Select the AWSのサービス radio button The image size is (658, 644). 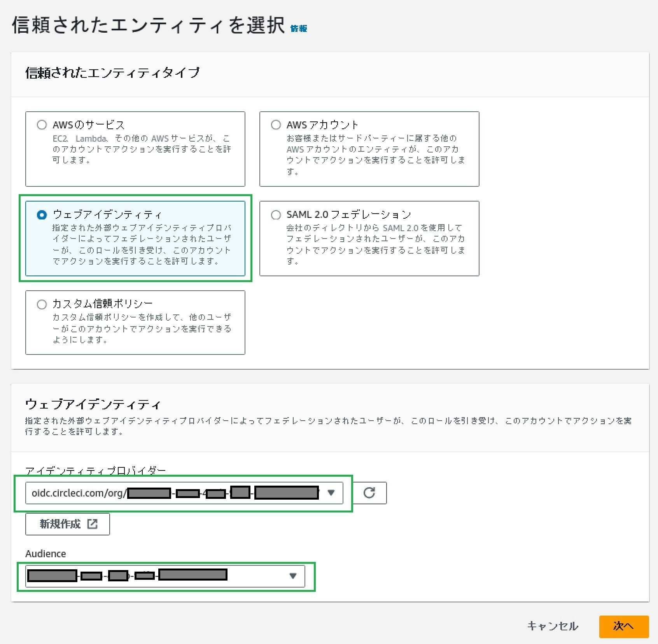tap(42, 125)
